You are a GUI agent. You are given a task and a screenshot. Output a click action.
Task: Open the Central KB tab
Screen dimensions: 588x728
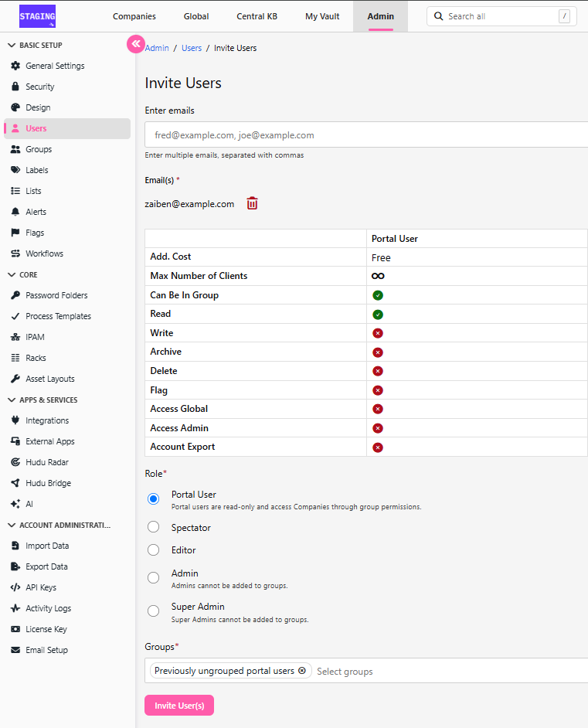(257, 16)
